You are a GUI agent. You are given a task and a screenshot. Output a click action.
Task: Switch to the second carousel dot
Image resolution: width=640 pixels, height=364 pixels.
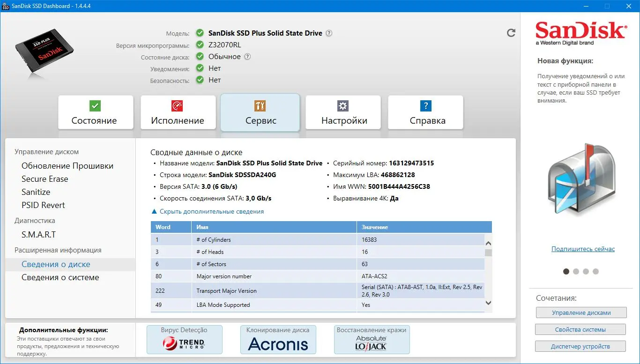[576, 271]
